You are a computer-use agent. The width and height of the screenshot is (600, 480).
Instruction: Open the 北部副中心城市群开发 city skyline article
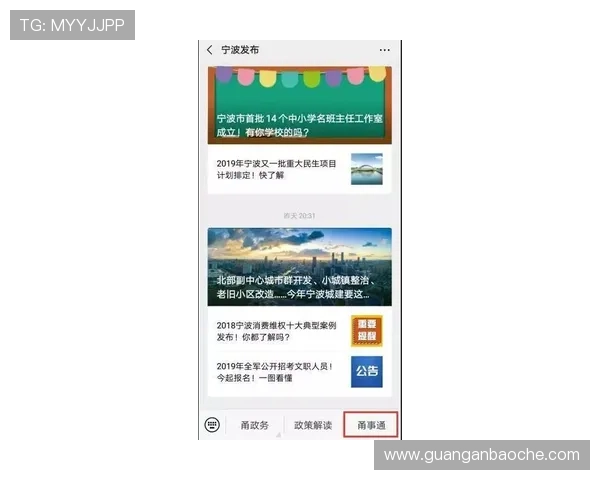click(x=300, y=267)
